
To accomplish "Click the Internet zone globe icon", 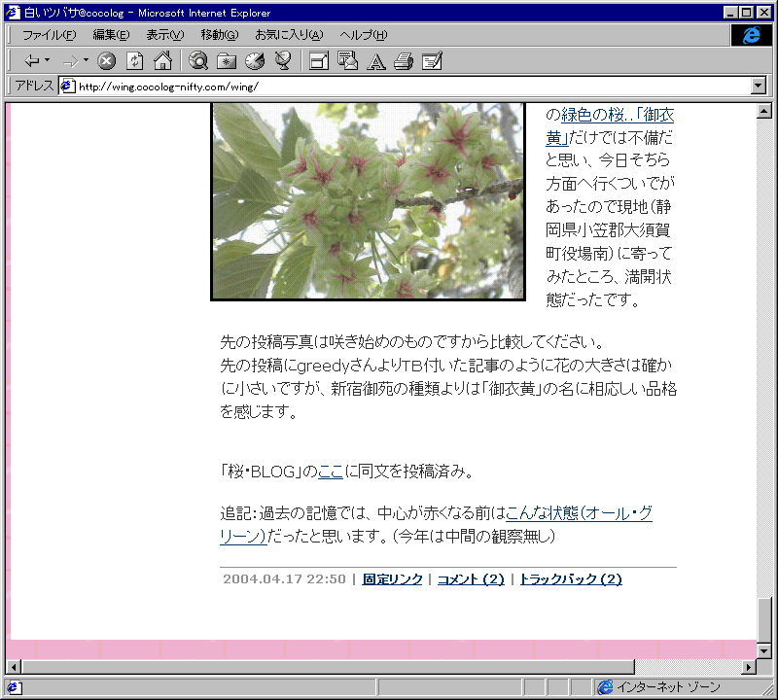I will 605,687.
